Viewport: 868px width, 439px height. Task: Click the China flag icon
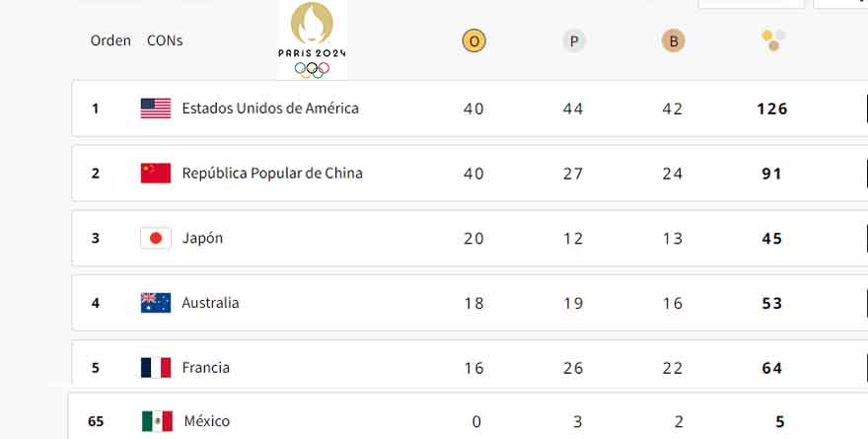156,174
